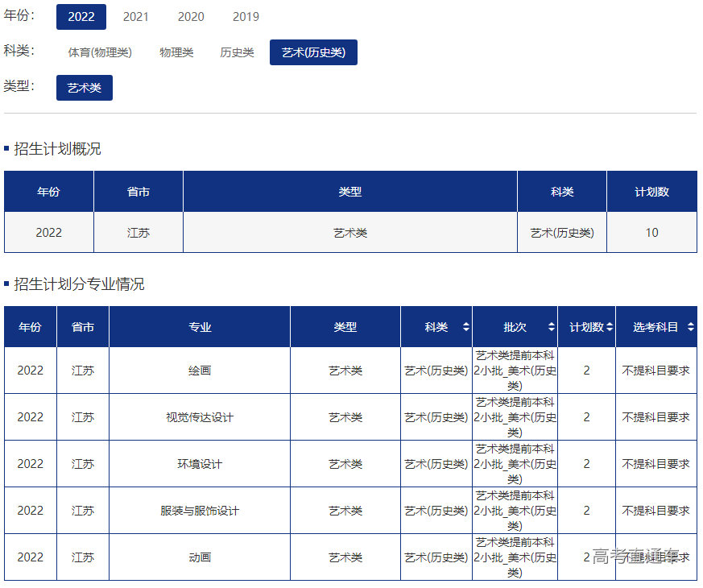The height and width of the screenshot is (588, 703).
Task: Switch to year 2019
Action: (x=246, y=17)
